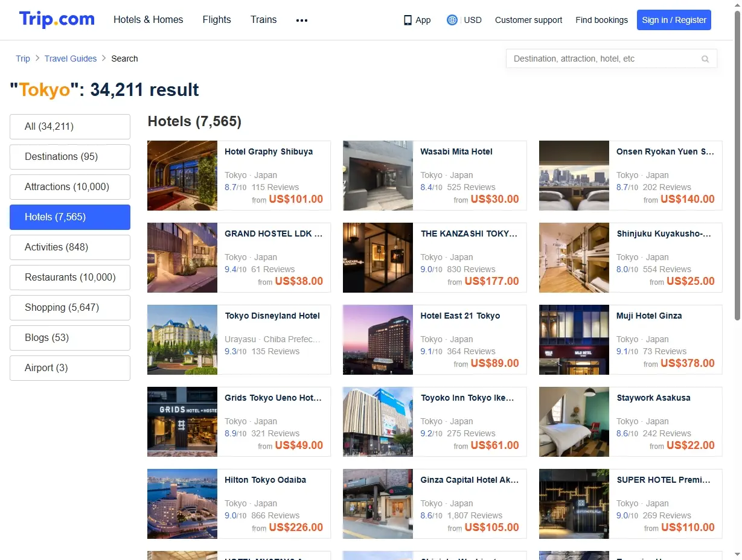Image resolution: width=742 pixels, height=560 pixels.
Task: Open Find bookings
Action: tap(601, 20)
